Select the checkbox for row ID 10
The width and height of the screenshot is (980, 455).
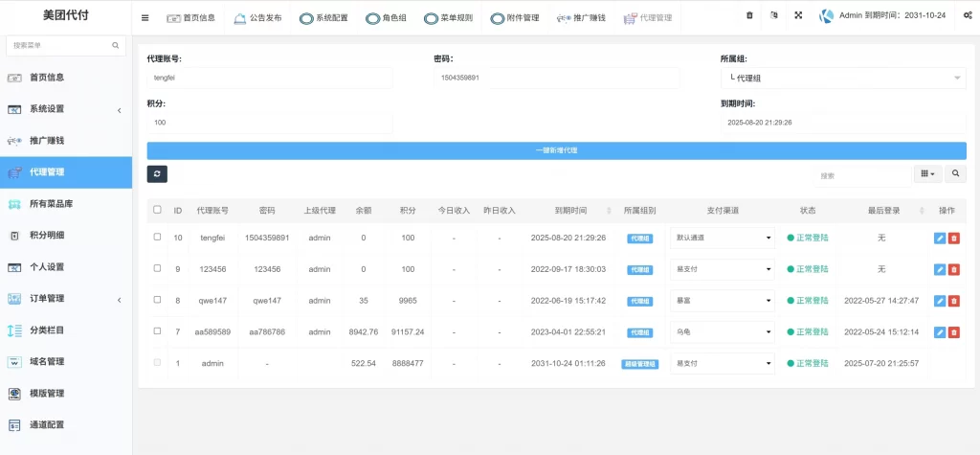point(157,237)
